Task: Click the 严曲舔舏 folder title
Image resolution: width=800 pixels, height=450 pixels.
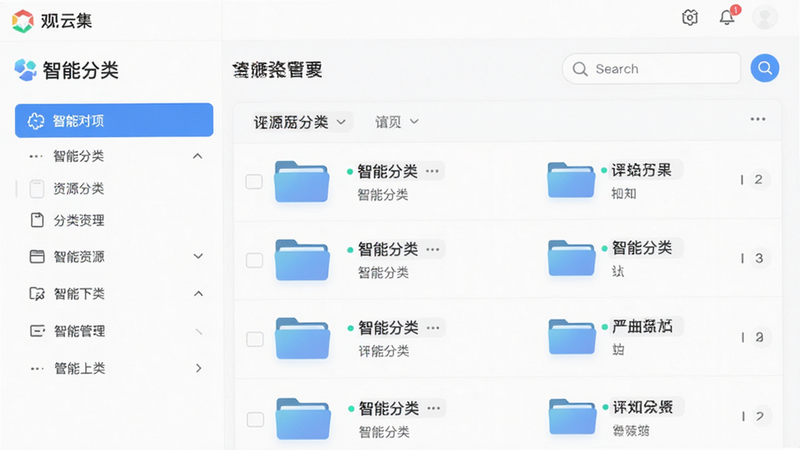Action: point(642,326)
